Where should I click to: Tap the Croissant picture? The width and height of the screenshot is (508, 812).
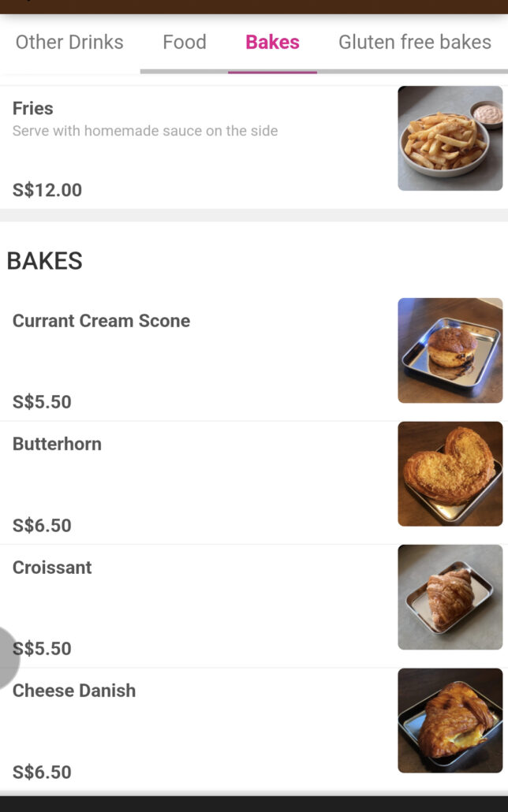pos(450,597)
